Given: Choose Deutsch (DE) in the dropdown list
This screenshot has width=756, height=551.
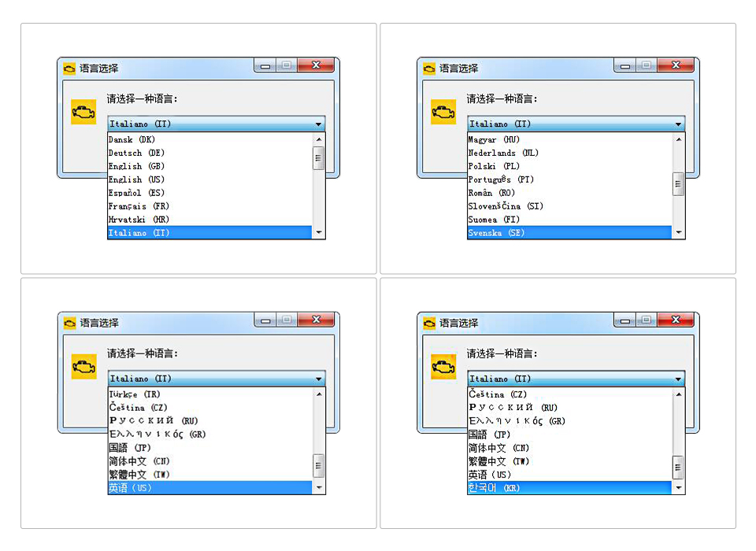Looking at the screenshot, I should (x=209, y=153).
